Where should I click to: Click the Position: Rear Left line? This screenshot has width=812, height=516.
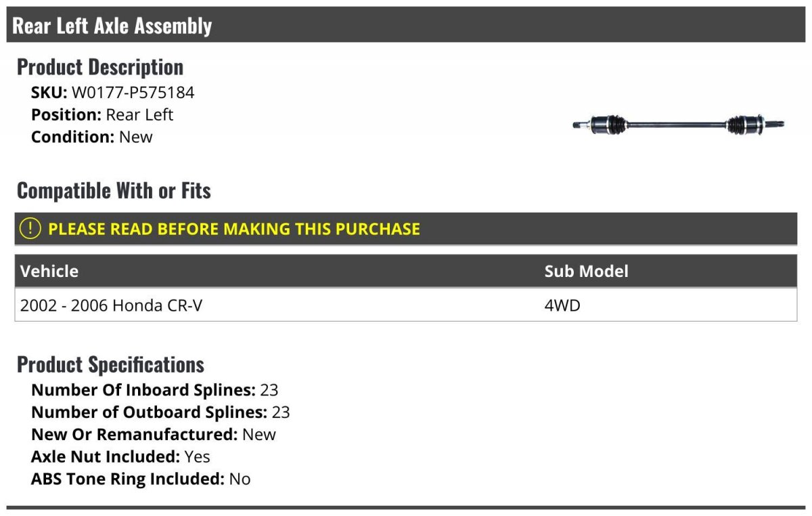point(102,114)
